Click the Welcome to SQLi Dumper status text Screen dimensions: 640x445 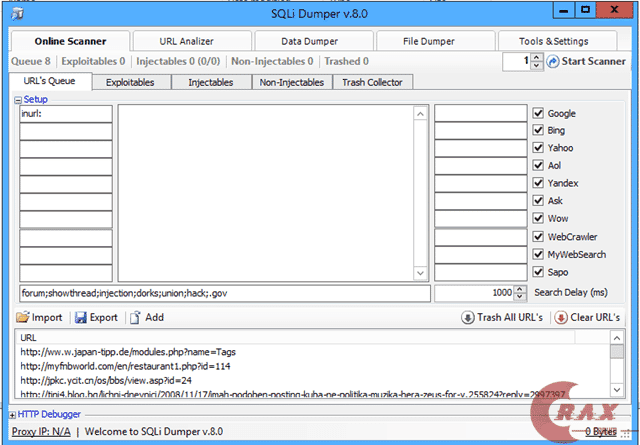point(154,432)
